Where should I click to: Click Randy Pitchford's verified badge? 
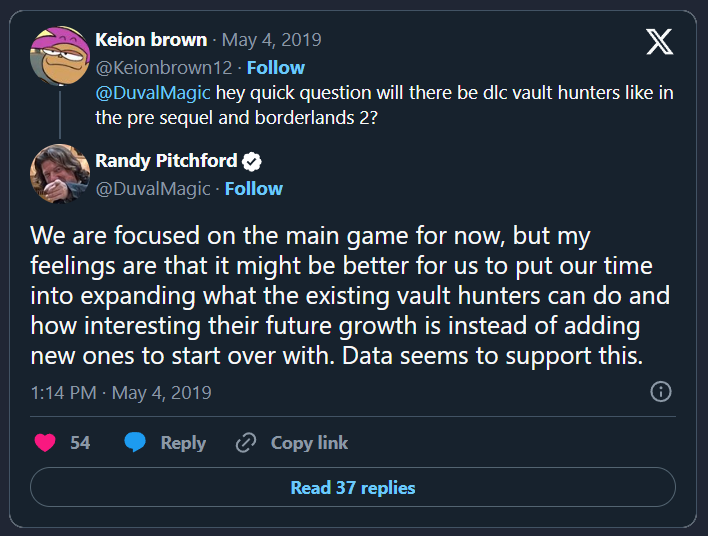[254, 161]
